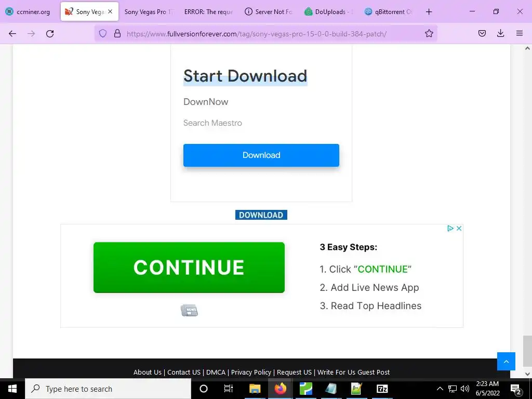Open the Firefox hamburger menu
The width and height of the screenshot is (532, 399).
point(520,33)
